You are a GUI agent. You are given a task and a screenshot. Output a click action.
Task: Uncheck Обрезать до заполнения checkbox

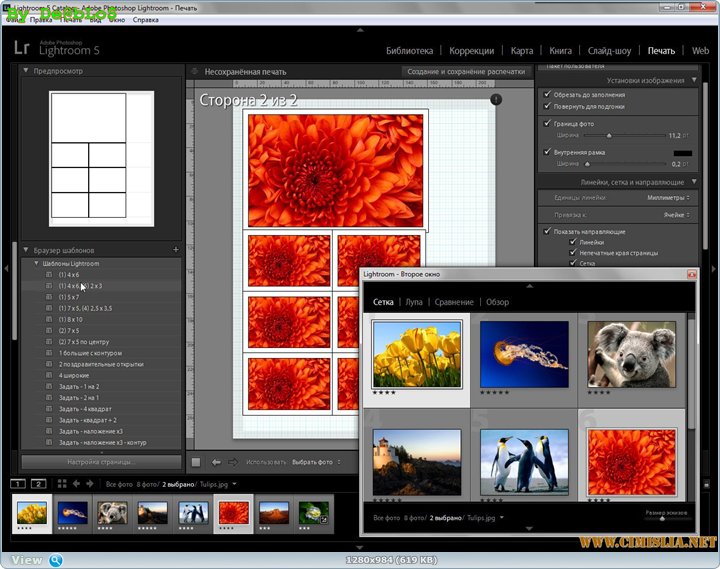pos(547,95)
